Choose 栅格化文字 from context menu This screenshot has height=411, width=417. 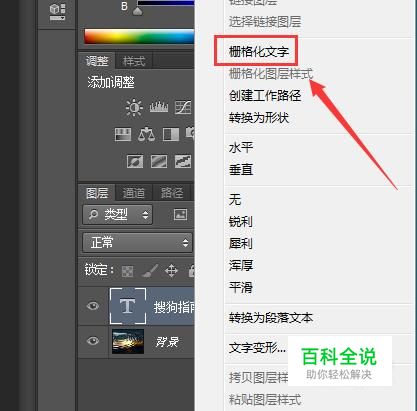[x=259, y=52]
